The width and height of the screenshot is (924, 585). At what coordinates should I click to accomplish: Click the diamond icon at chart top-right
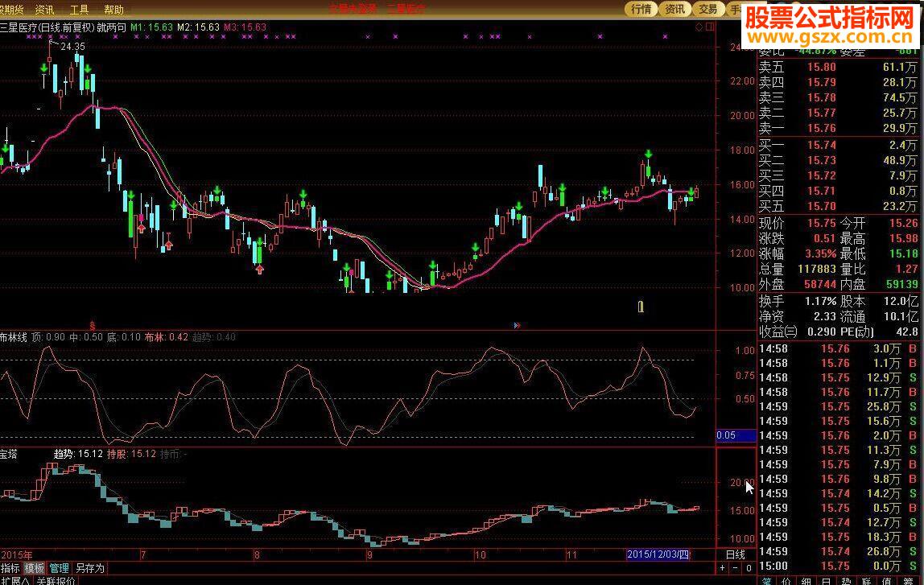(x=699, y=27)
